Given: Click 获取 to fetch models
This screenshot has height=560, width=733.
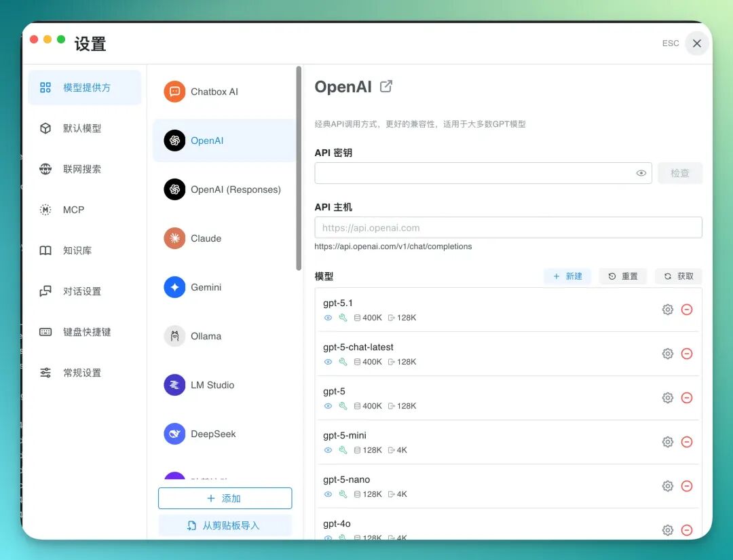Looking at the screenshot, I should coord(679,276).
